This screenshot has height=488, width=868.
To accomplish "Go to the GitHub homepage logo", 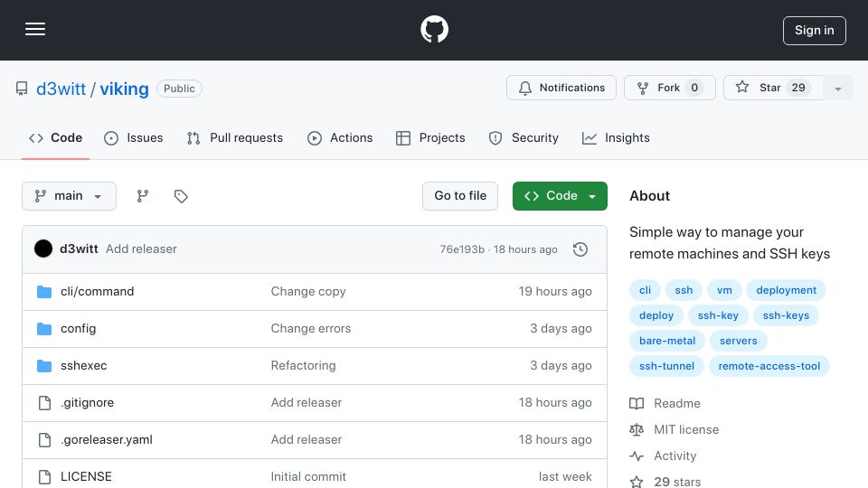I will pos(434,29).
